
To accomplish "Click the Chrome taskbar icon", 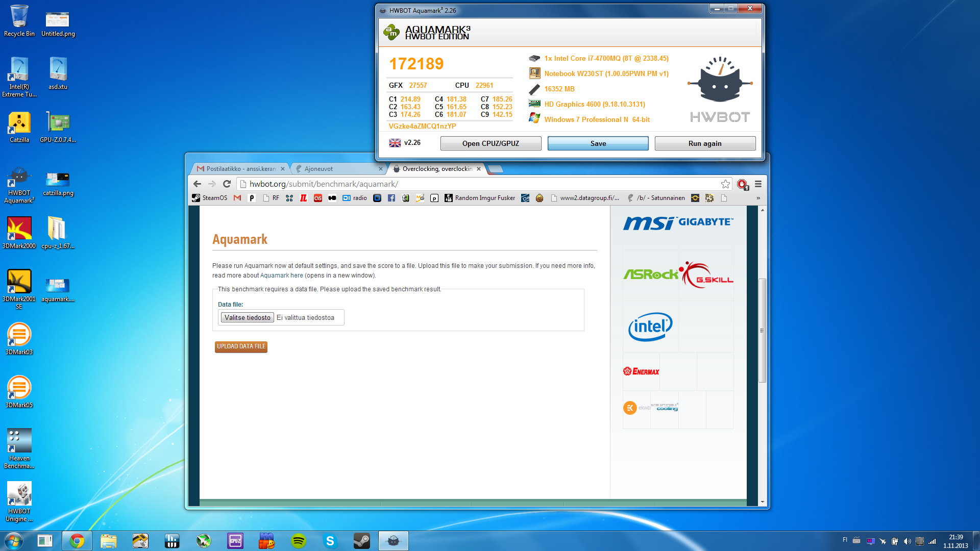I will [x=77, y=541].
